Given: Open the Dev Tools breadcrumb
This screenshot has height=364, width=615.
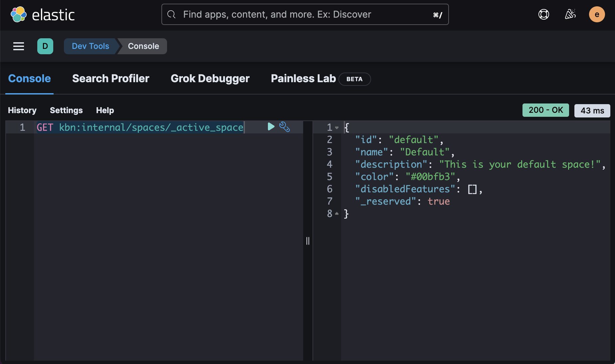Looking at the screenshot, I should pyautogui.click(x=90, y=46).
